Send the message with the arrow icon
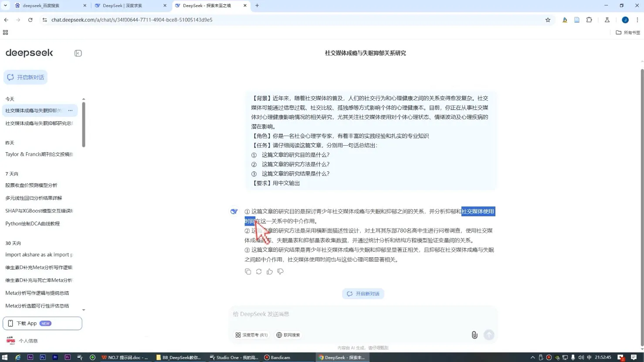The width and height of the screenshot is (644, 362). [488, 335]
